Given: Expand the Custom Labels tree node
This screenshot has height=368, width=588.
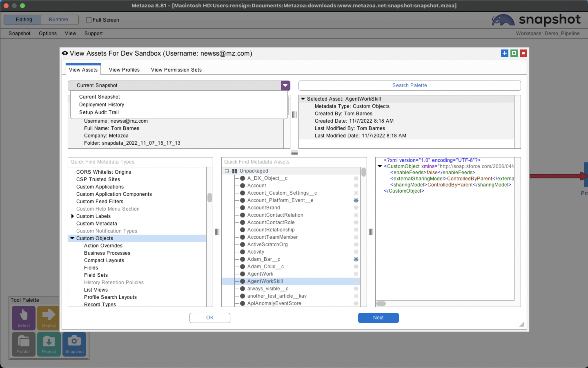Looking at the screenshot, I should [72, 216].
